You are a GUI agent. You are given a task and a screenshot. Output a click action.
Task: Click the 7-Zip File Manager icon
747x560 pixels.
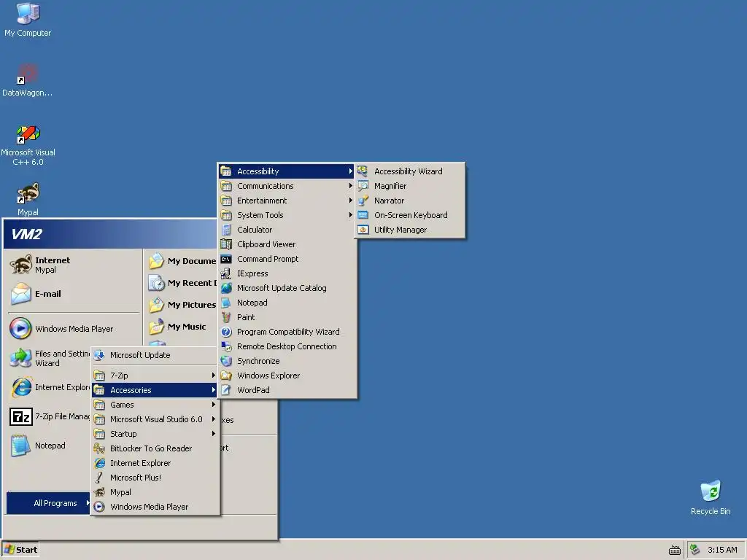coord(21,416)
